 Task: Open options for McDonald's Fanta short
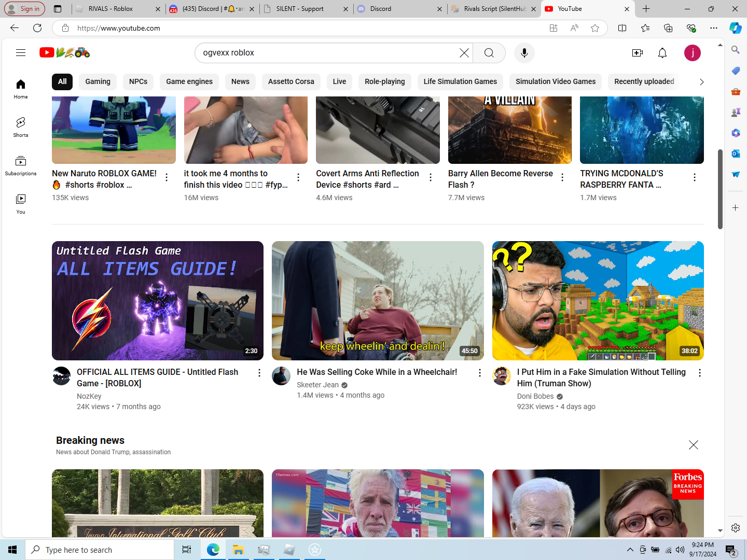(x=695, y=177)
